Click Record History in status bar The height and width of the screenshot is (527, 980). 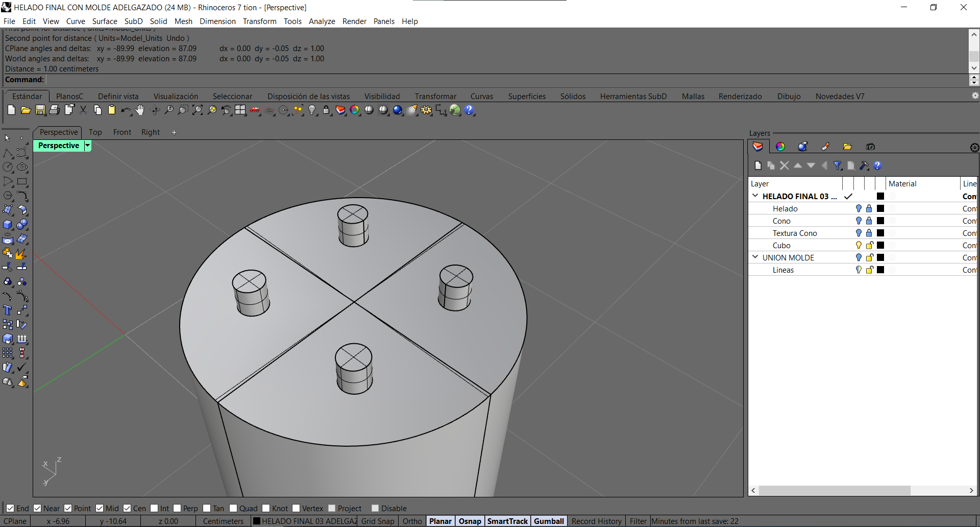point(596,521)
